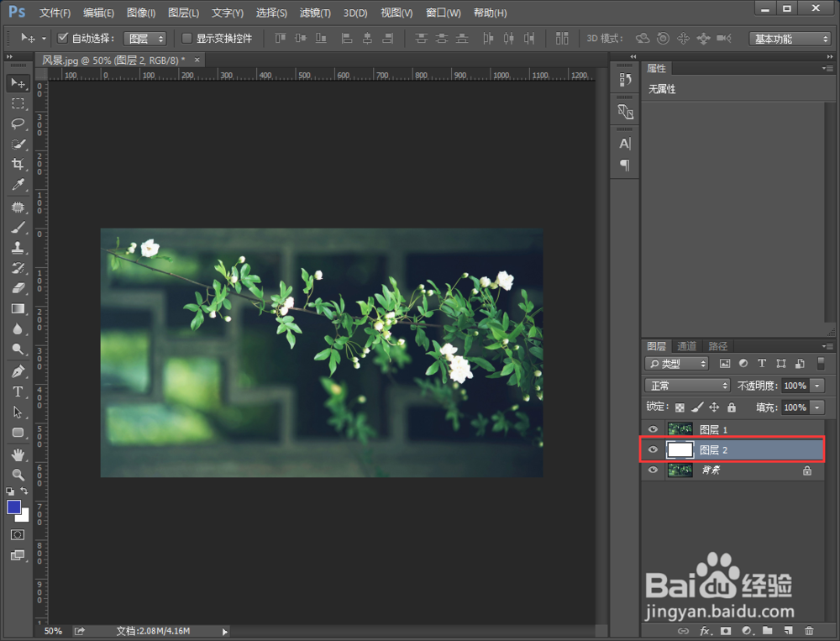
Task: Add a layer style fx
Action: (706, 631)
